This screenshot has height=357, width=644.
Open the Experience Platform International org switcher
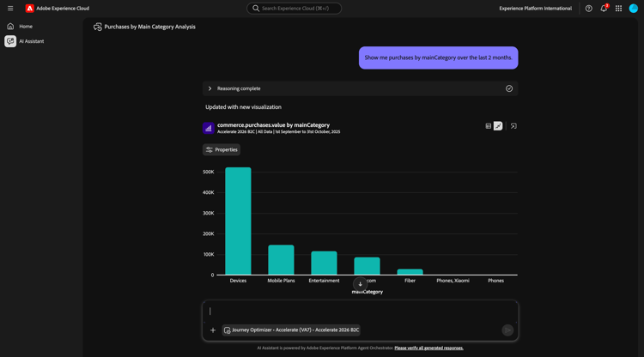pos(535,9)
